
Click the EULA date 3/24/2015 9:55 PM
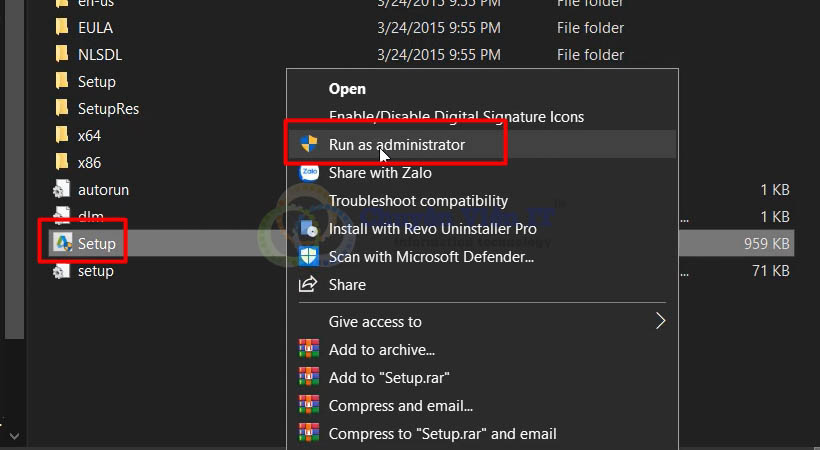pos(439,28)
